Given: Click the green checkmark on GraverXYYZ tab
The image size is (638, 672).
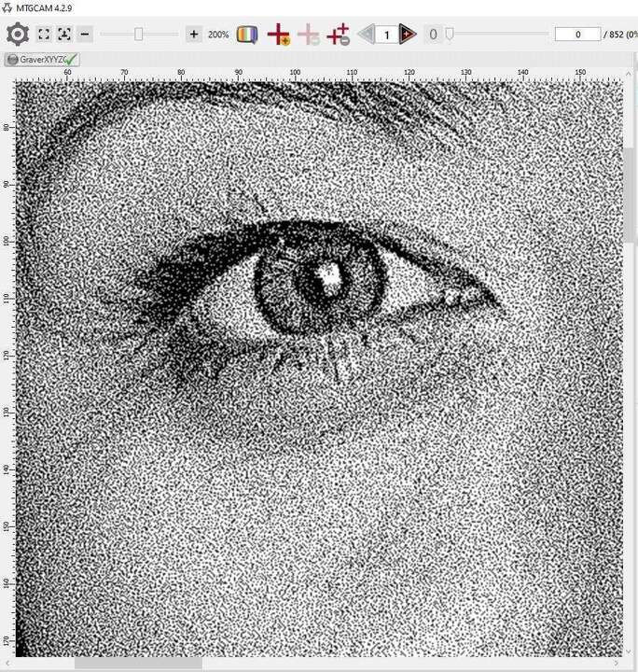Looking at the screenshot, I should coord(72,59).
